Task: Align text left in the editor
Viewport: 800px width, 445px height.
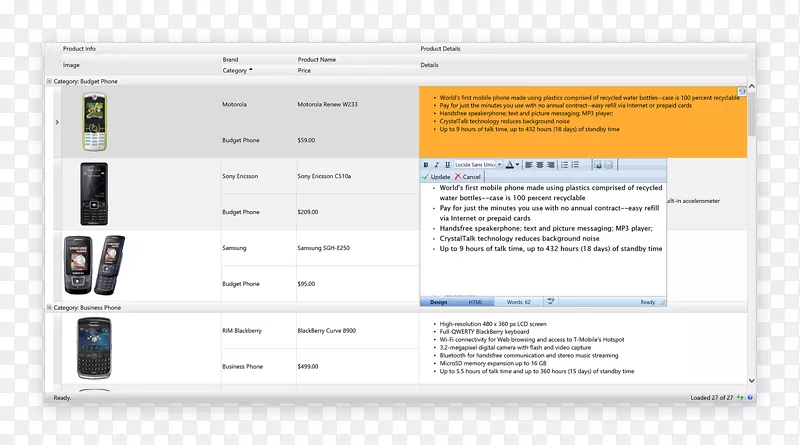Action: click(x=528, y=164)
